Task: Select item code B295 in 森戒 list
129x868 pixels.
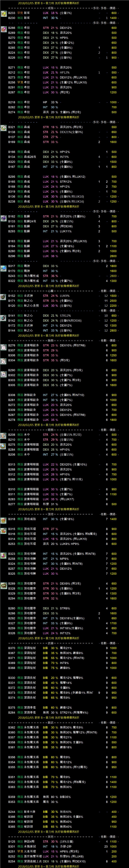Action: click(11, 177)
